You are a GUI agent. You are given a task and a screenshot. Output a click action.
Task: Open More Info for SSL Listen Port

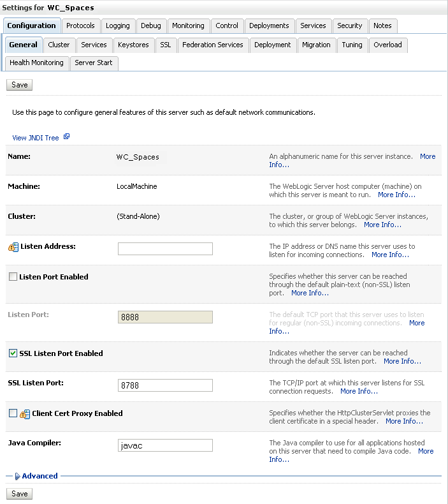pos(359,391)
